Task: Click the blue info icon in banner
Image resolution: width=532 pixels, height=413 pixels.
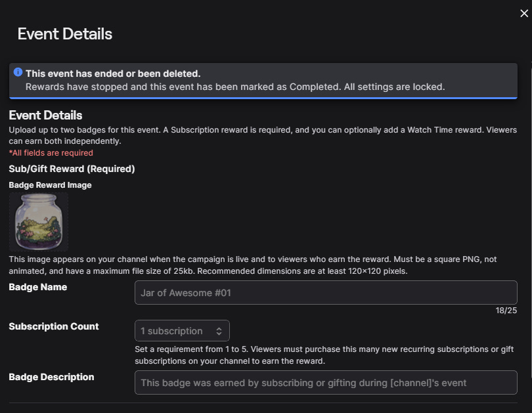Action: pos(18,72)
